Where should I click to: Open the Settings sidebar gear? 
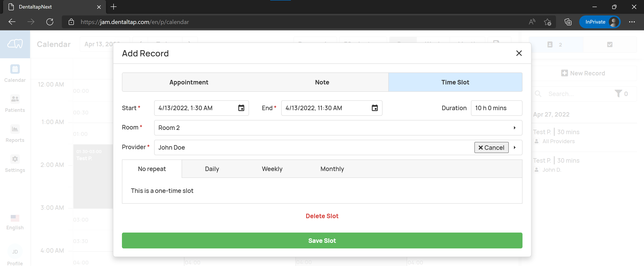[15, 164]
